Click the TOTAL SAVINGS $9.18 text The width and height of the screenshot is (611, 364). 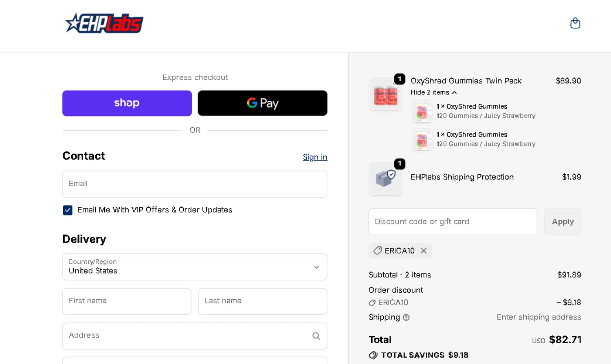pos(424,355)
